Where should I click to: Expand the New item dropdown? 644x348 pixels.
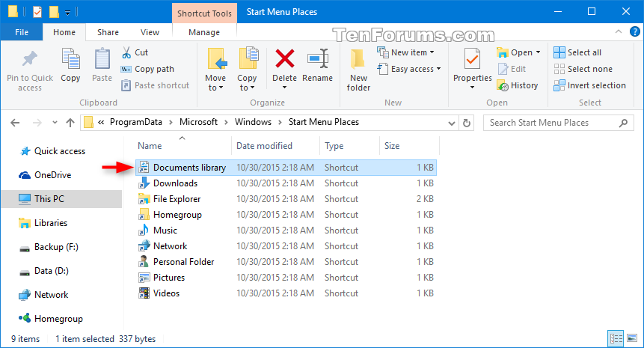point(432,52)
